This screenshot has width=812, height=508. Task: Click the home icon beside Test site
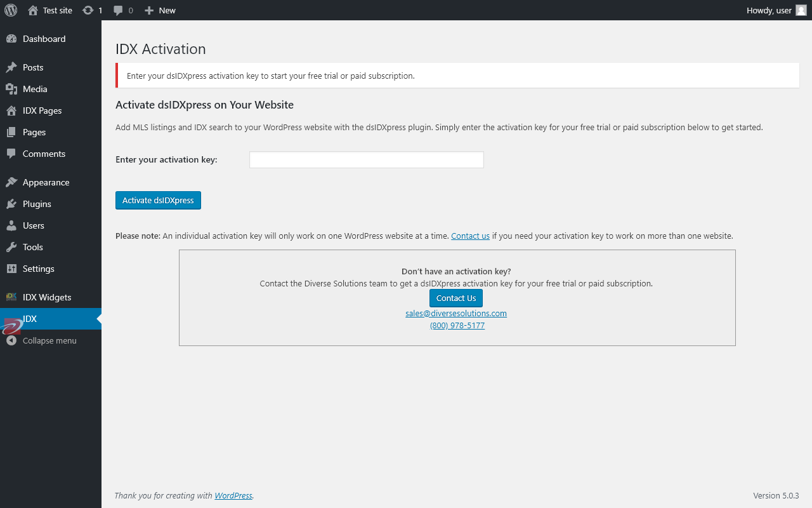(x=33, y=10)
